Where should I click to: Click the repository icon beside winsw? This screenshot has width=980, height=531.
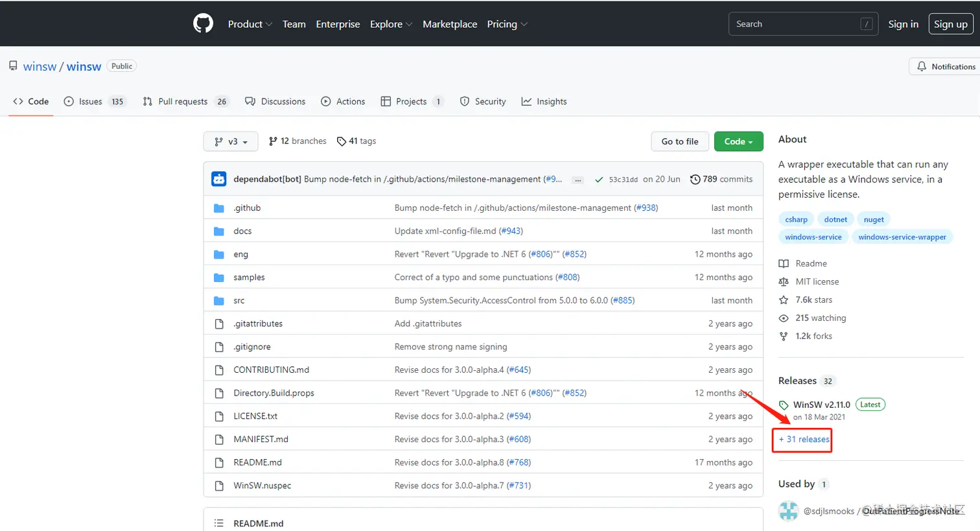pyautogui.click(x=13, y=66)
